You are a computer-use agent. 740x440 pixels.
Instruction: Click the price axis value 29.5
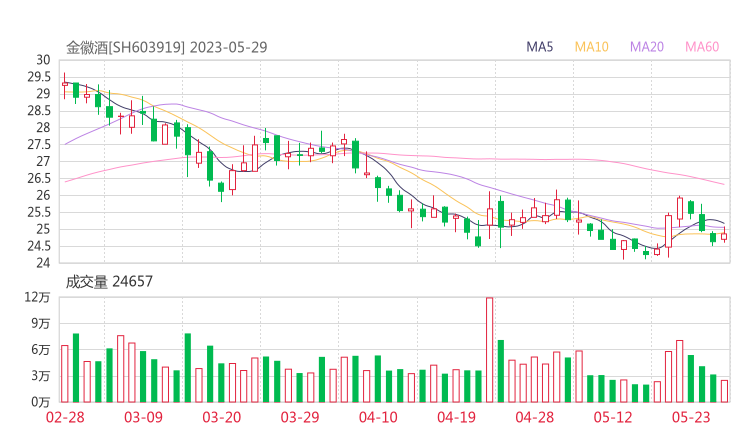click(x=39, y=77)
